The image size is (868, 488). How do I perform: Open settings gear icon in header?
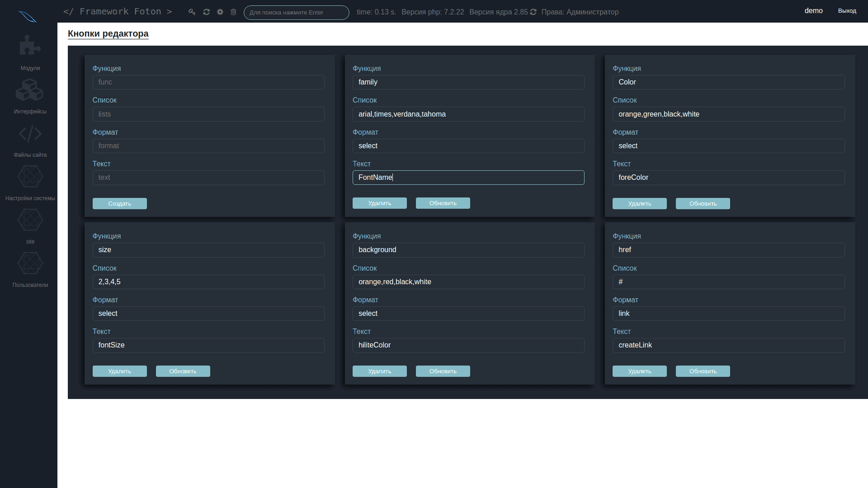coord(220,12)
